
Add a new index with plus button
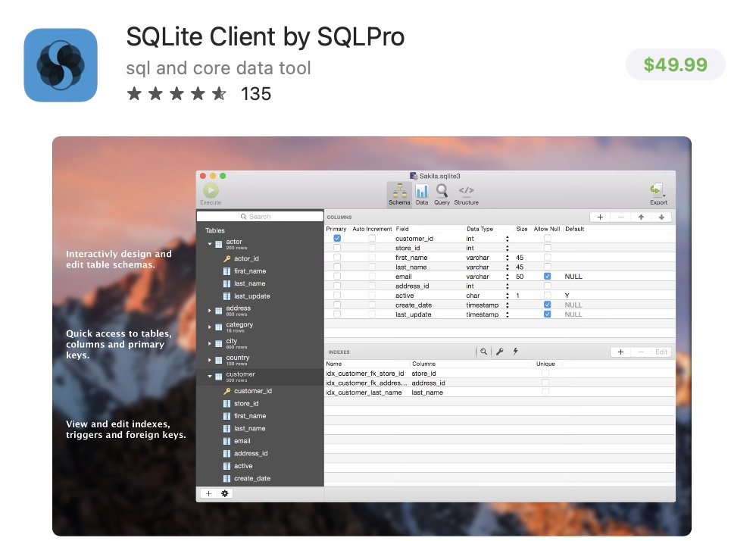620,352
